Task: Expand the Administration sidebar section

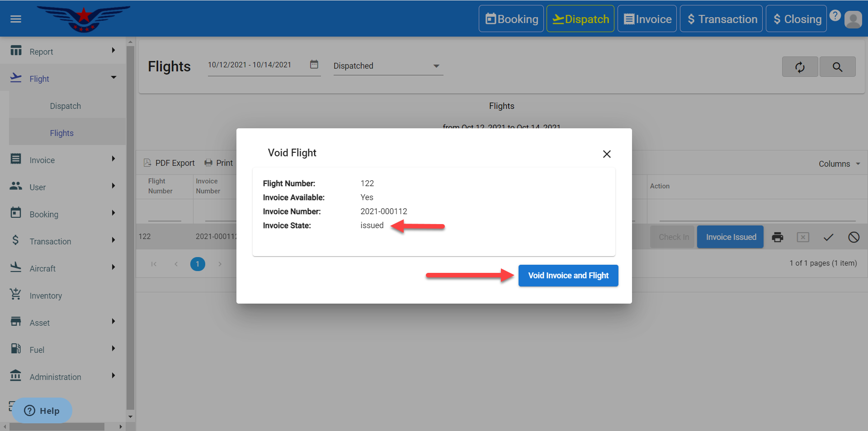Action: tap(63, 377)
